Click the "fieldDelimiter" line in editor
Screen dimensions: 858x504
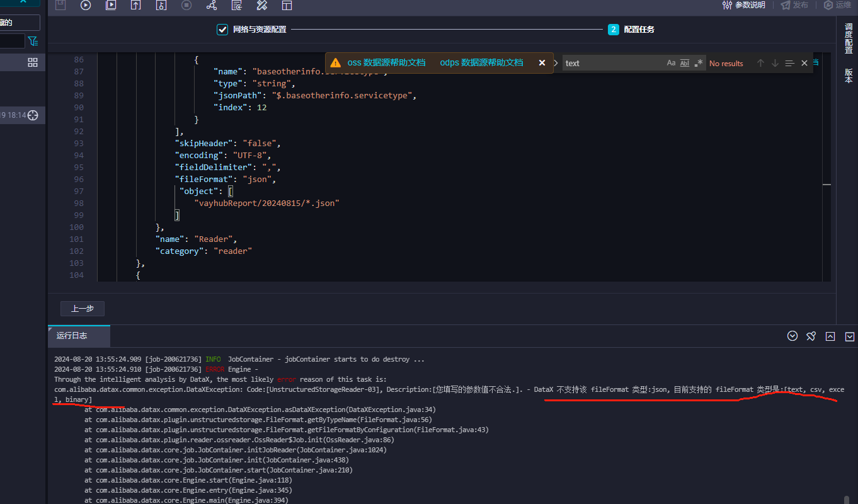(227, 168)
